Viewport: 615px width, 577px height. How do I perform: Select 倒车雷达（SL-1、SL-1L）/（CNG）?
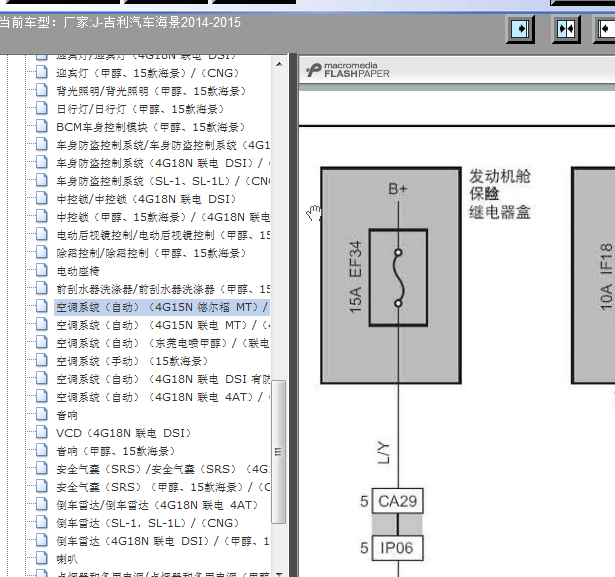point(147,524)
